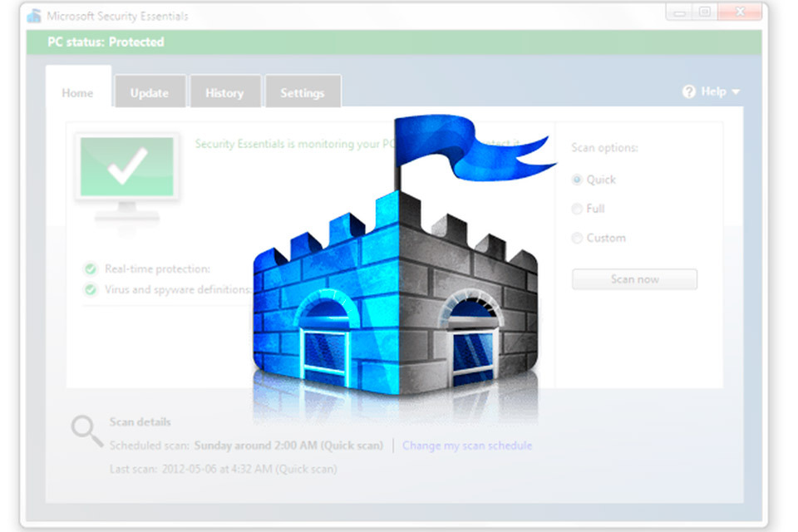Click the Help question mark icon
Screen dimensions: 798x532
[688, 91]
